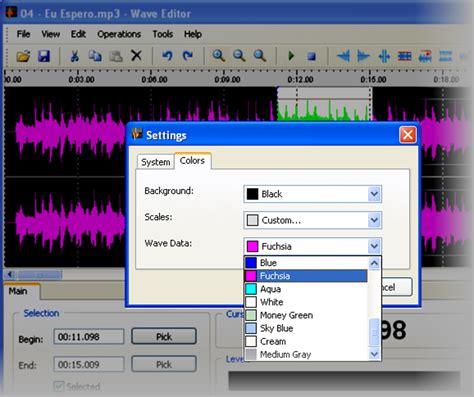Delete selection using the X icon
474x397 pixels.
click(x=136, y=56)
